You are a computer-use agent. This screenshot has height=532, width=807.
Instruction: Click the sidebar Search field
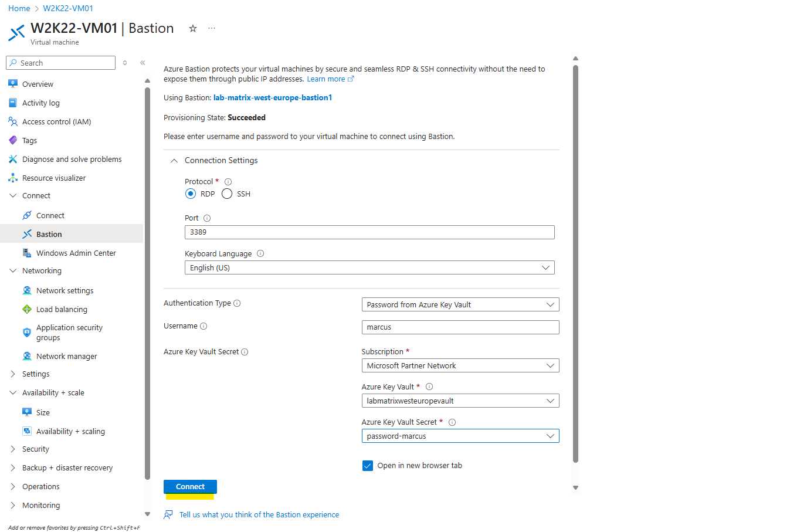tap(61, 63)
